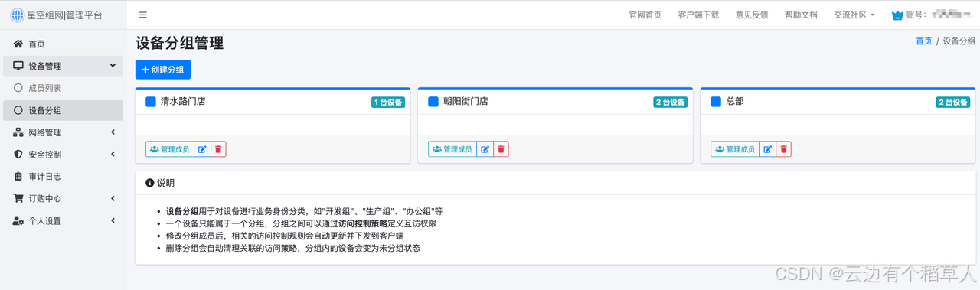Click the 朝阳街门店 group name

pyautogui.click(x=465, y=101)
